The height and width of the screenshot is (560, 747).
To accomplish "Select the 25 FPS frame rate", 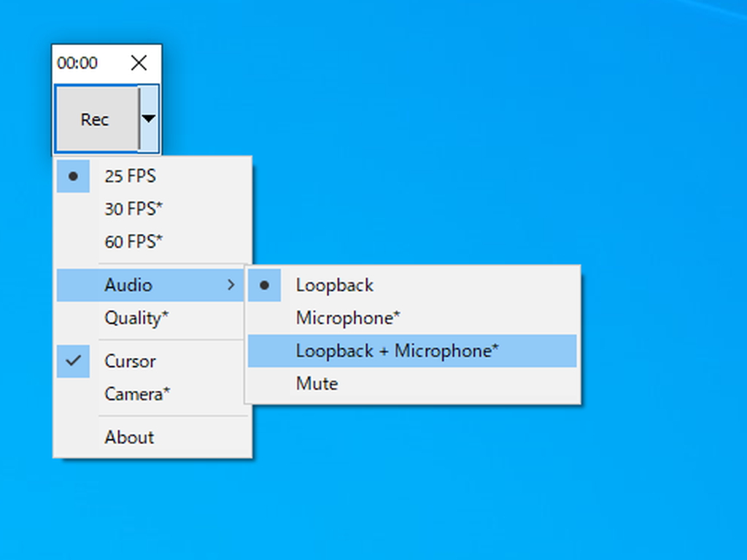I will 152,176.
